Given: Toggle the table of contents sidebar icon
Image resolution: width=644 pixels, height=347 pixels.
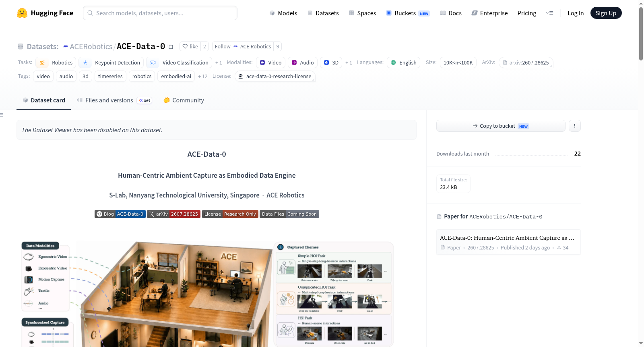Looking at the screenshot, I should [x=2, y=115].
